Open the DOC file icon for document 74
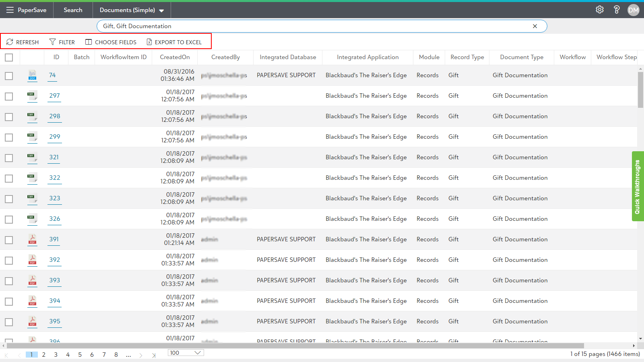This screenshot has height=362, width=644. pos(32,75)
